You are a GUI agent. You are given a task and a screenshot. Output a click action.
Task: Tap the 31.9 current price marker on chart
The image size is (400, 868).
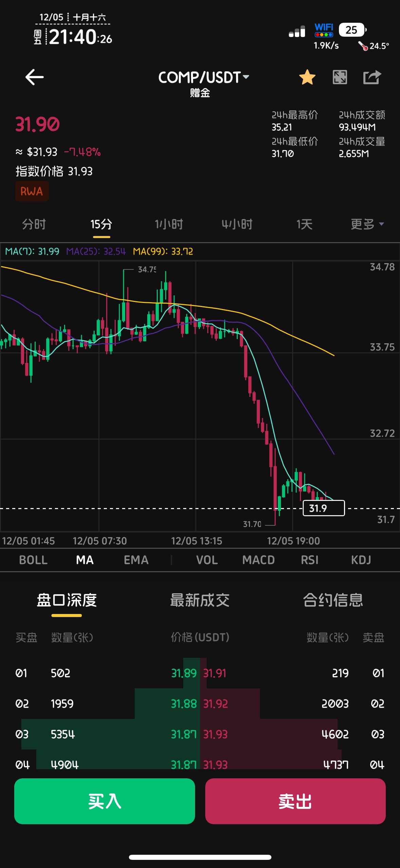point(324,508)
